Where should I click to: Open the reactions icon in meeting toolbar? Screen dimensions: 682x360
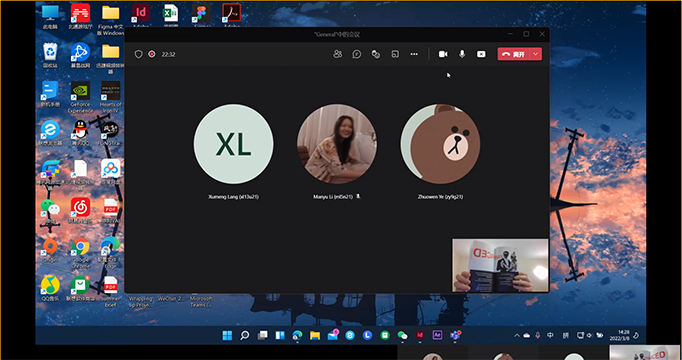376,54
